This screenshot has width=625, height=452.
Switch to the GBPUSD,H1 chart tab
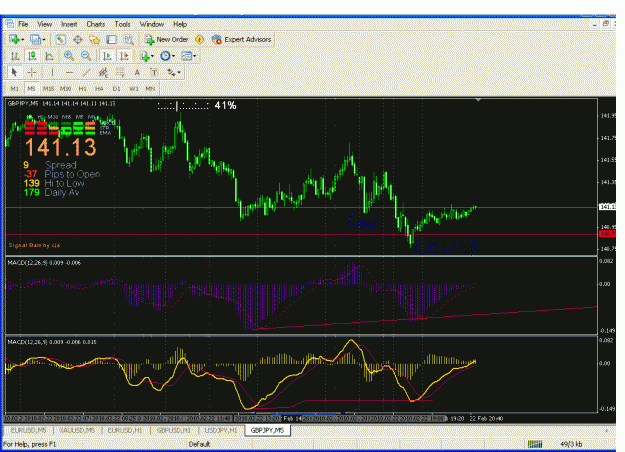[x=173, y=430]
